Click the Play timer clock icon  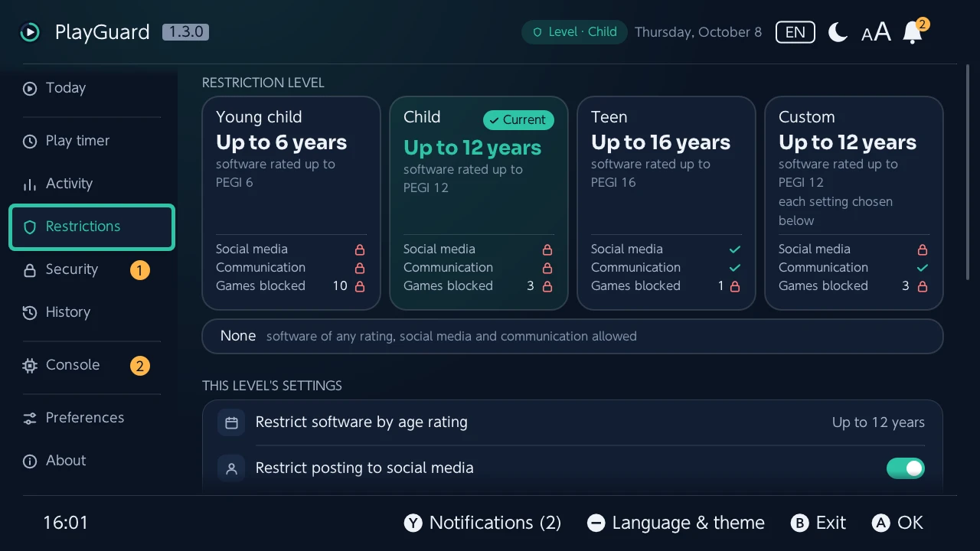click(30, 141)
